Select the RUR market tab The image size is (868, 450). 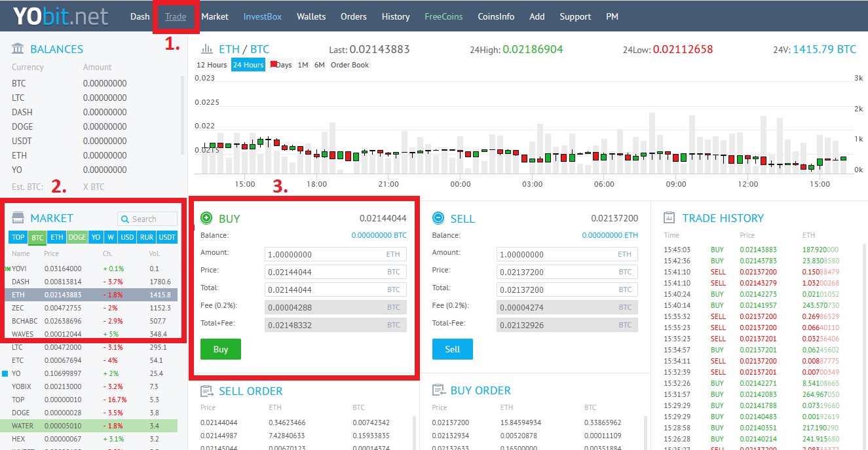point(147,237)
